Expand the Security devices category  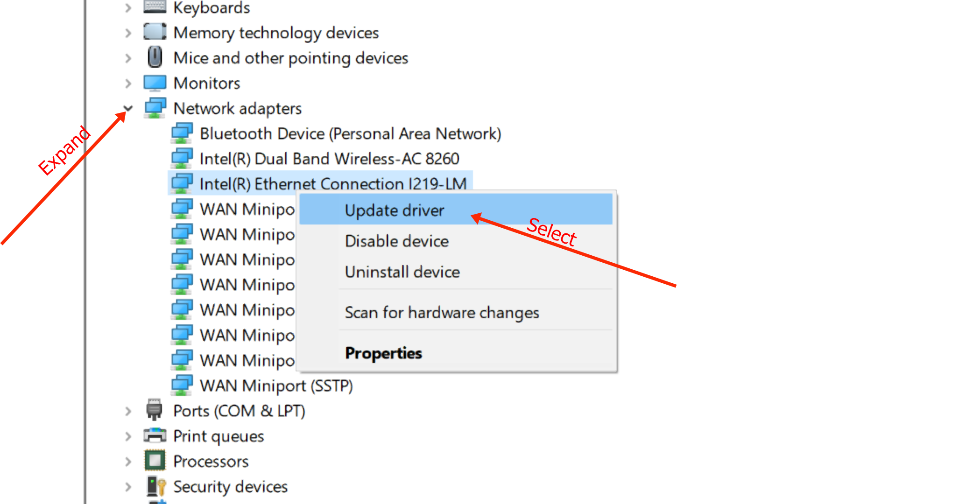click(x=128, y=487)
